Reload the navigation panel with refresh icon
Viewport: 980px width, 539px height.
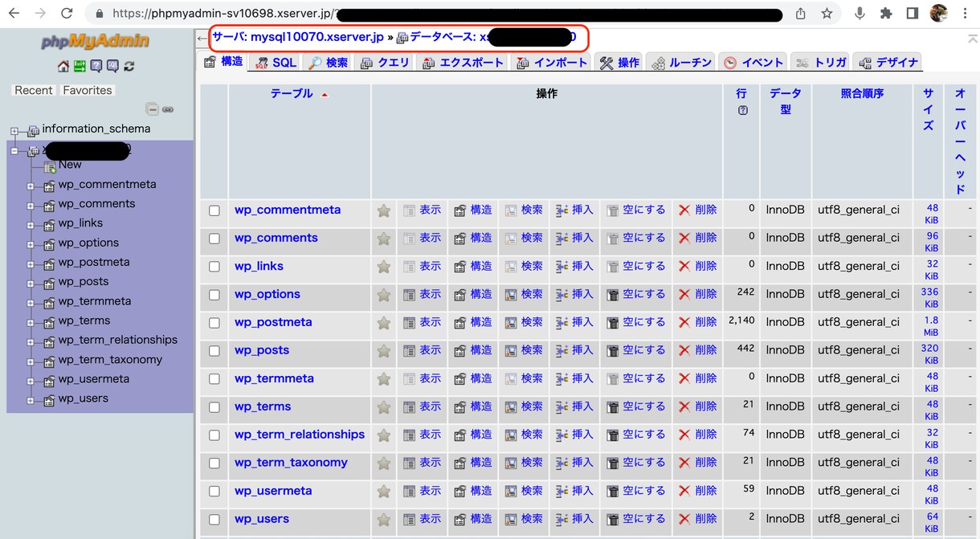129,67
